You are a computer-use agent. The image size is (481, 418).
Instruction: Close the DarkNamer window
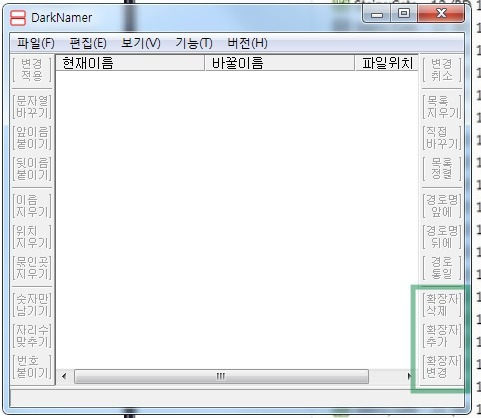click(x=441, y=14)
